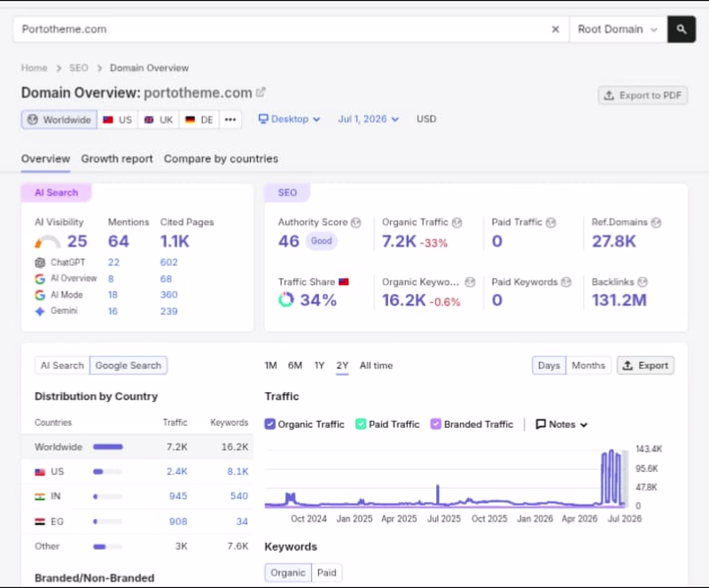
Task: Open US traffic value 2.4K
Action: point(176,471)
